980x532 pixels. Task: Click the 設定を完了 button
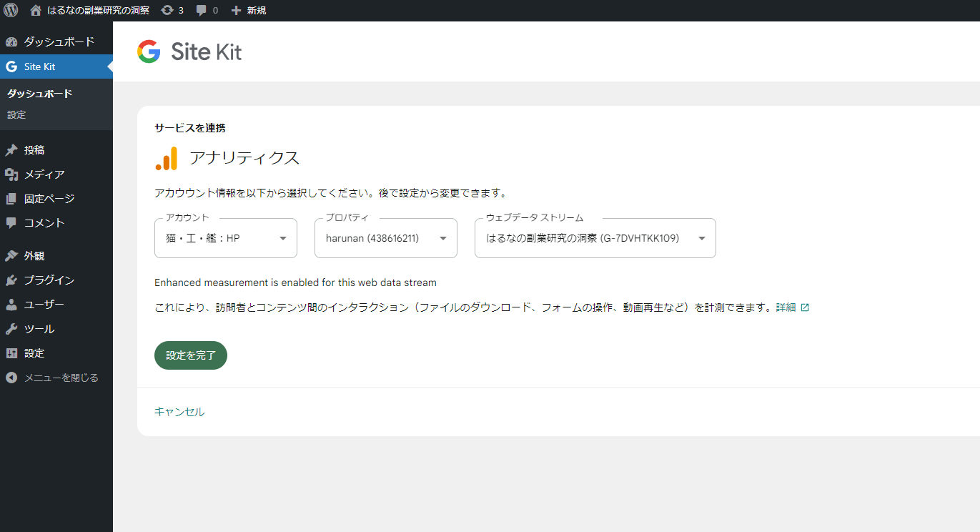pyautogui.click(x=191, y=355)
